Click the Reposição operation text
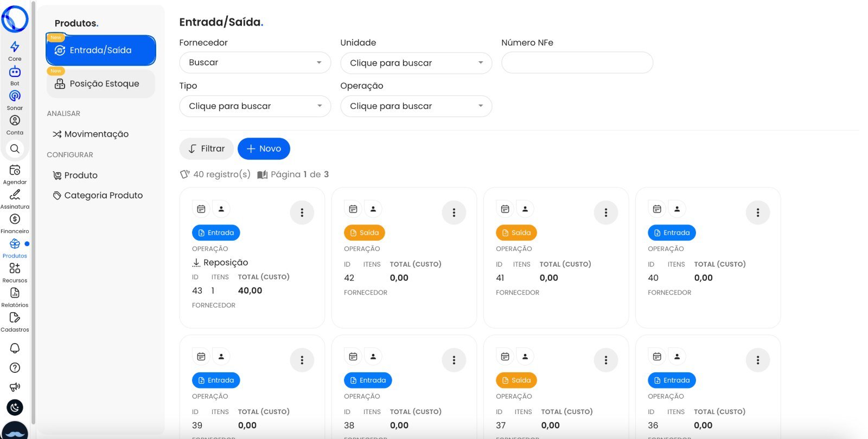This screenshot has width=868, height=439. [x=226, y=262]
